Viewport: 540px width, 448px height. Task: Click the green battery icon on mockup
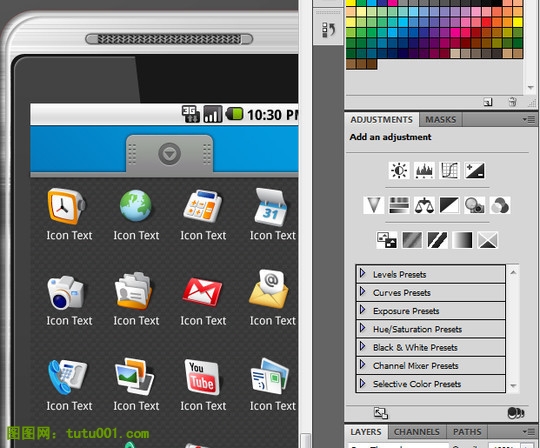click(235, 114)
